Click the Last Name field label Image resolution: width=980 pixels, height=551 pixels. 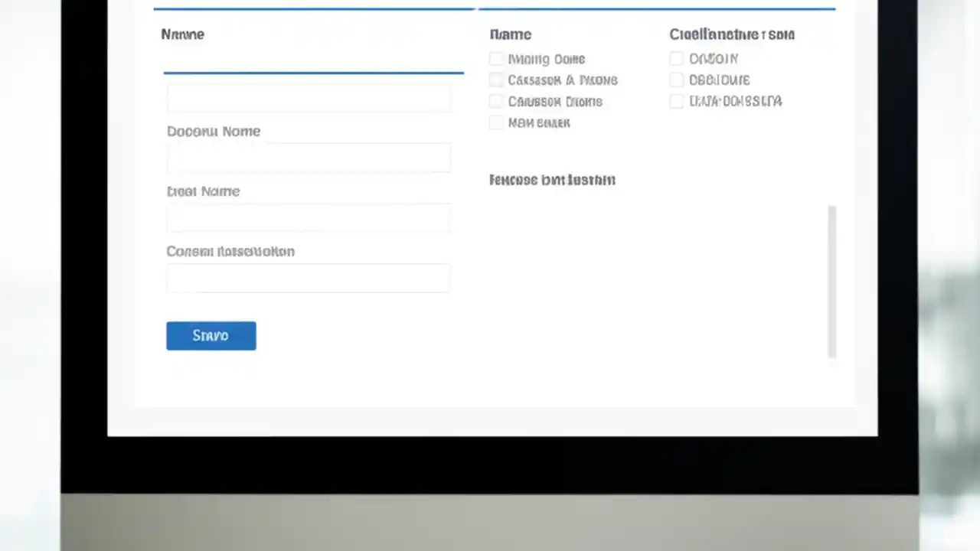click(203, 191)
